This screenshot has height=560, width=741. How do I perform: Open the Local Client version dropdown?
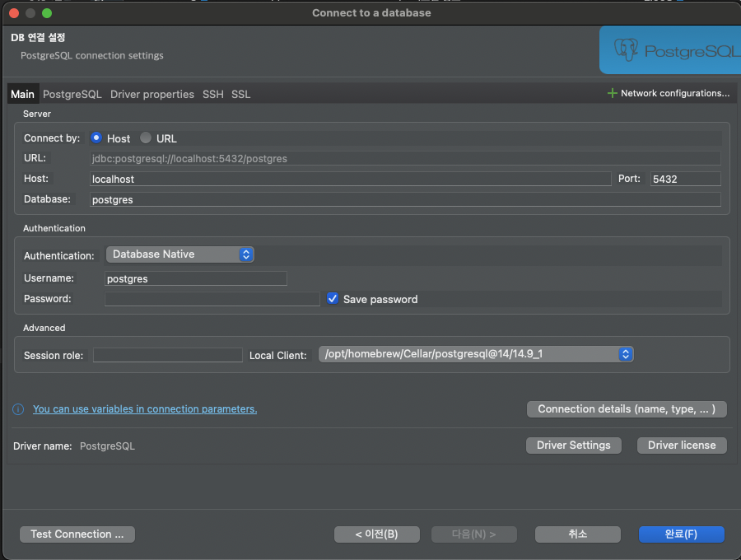[x=476, y=354]
